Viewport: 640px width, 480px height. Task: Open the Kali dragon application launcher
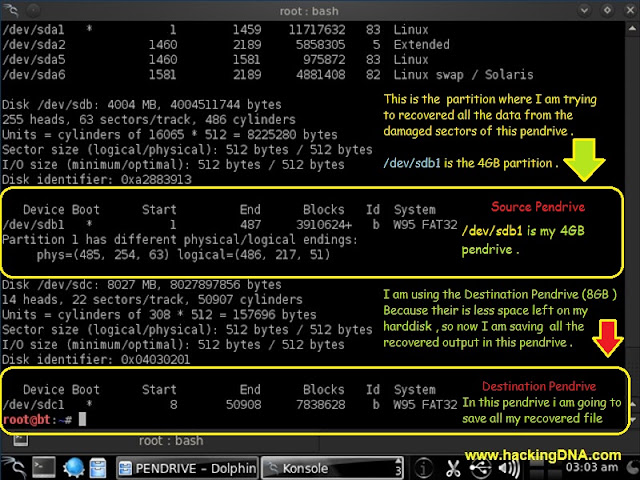[13, 468]
